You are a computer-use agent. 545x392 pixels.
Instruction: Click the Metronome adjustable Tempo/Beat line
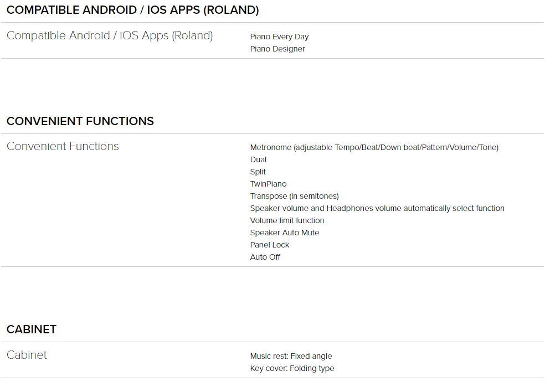[374, 148]
